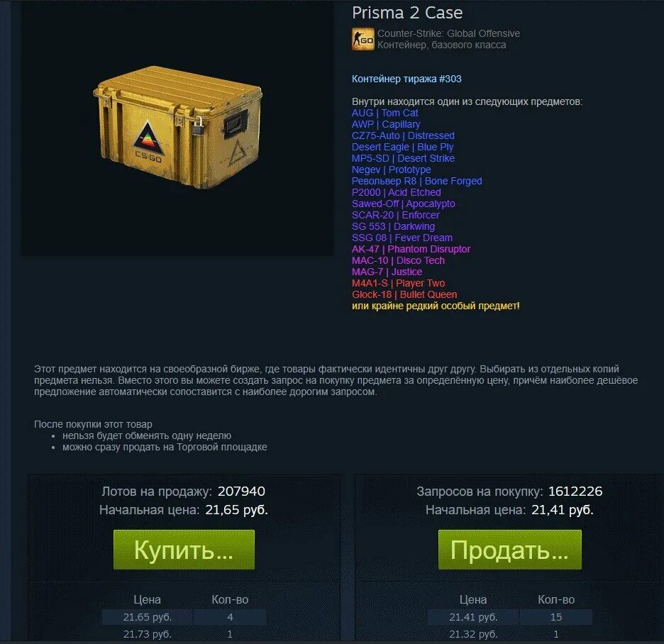This screenshot has width=664, height=644.
Task: Click SSG 08 | Fever Dream
Action: [402, 238]
